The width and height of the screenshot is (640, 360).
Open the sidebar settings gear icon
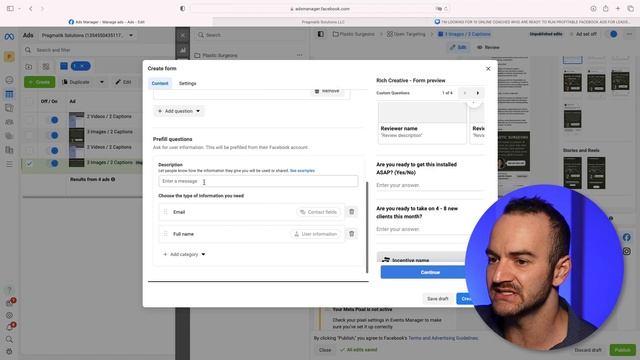(9, 316)
